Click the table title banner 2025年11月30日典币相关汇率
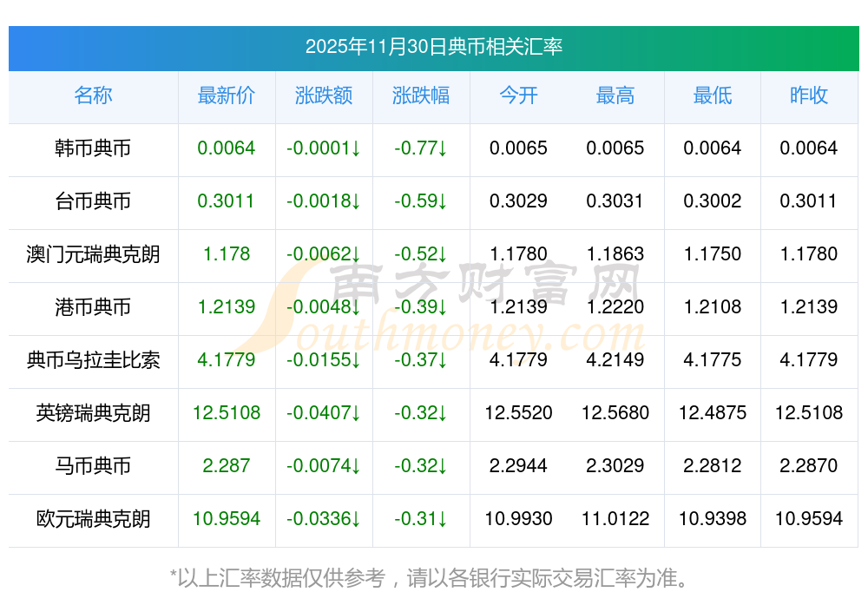This screenshot has width=868, height=605. click(x=434, y=48)
